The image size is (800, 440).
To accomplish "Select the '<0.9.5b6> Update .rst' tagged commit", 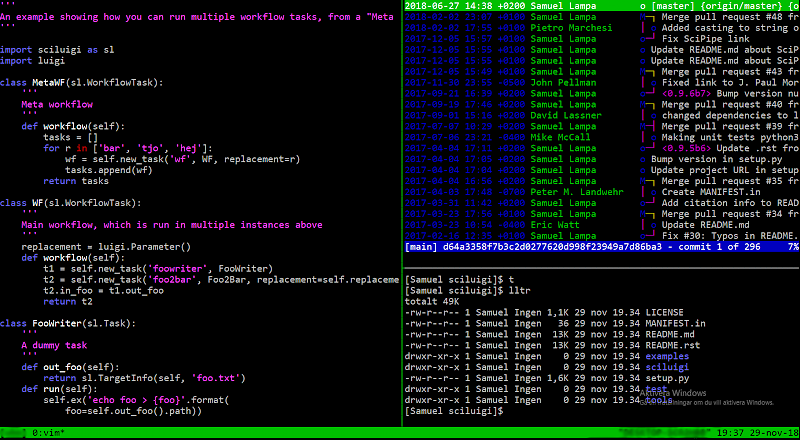I will pyautogui.click(x=602, y=148).
